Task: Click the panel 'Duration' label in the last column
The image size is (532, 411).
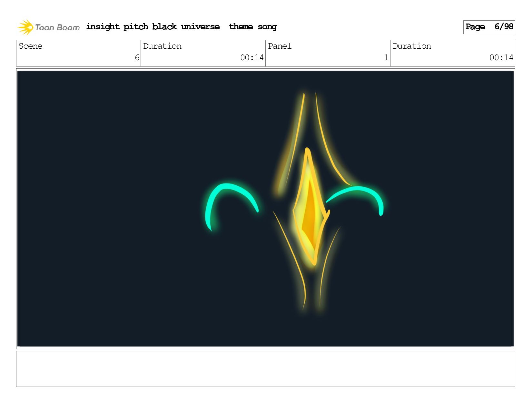Action: [412, 46]
